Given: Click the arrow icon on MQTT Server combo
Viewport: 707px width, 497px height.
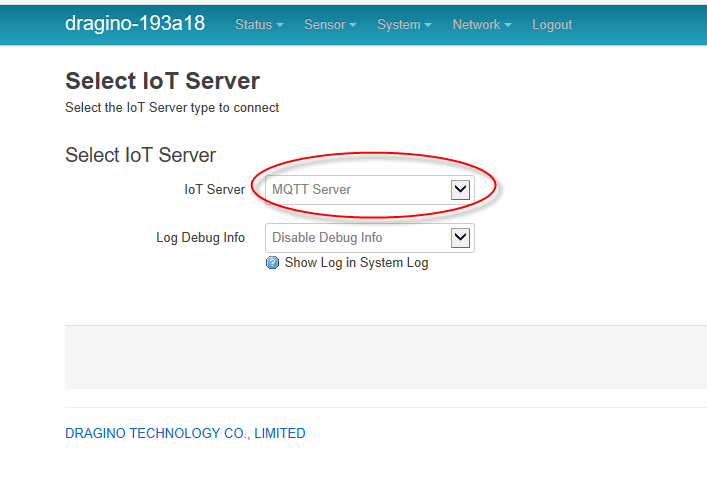Looking at the screenshot, I should click(x=460, y=189).
